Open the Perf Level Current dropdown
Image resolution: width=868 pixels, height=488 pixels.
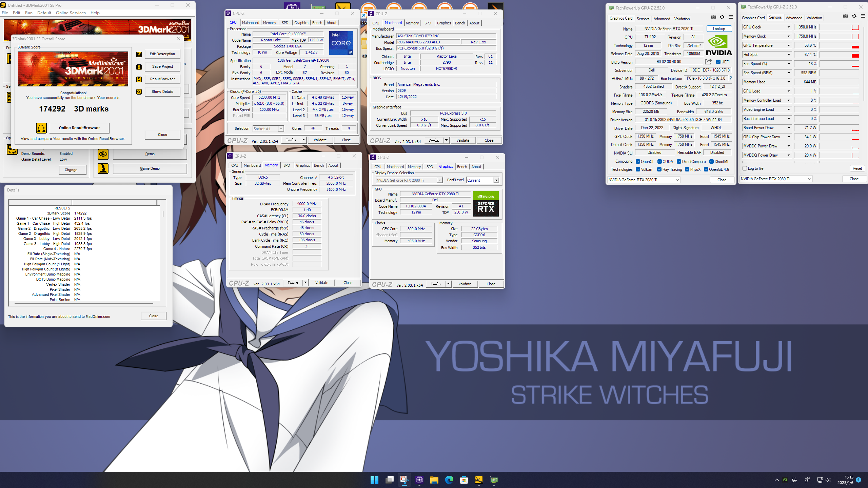(496, 180)
